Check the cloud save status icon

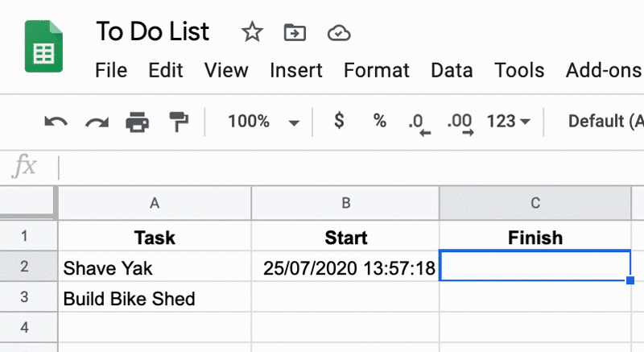click(339, 33)
